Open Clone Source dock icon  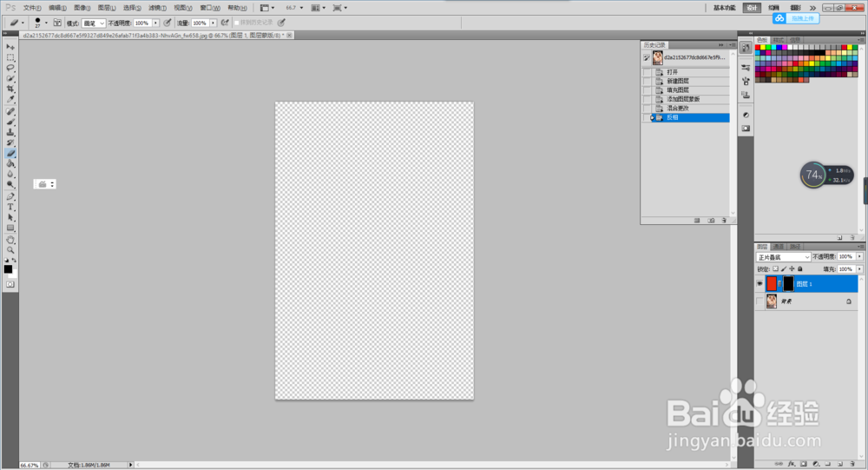click(x=746, y=95)
